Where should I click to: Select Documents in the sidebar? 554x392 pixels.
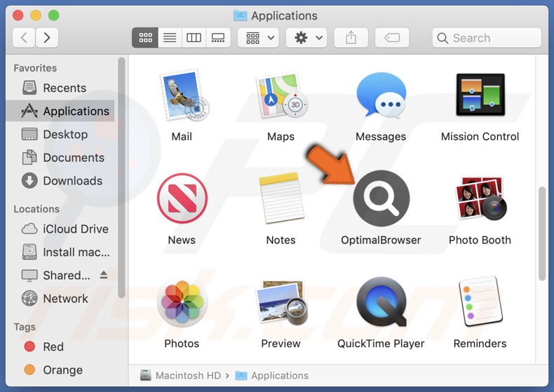click(60, 158)
